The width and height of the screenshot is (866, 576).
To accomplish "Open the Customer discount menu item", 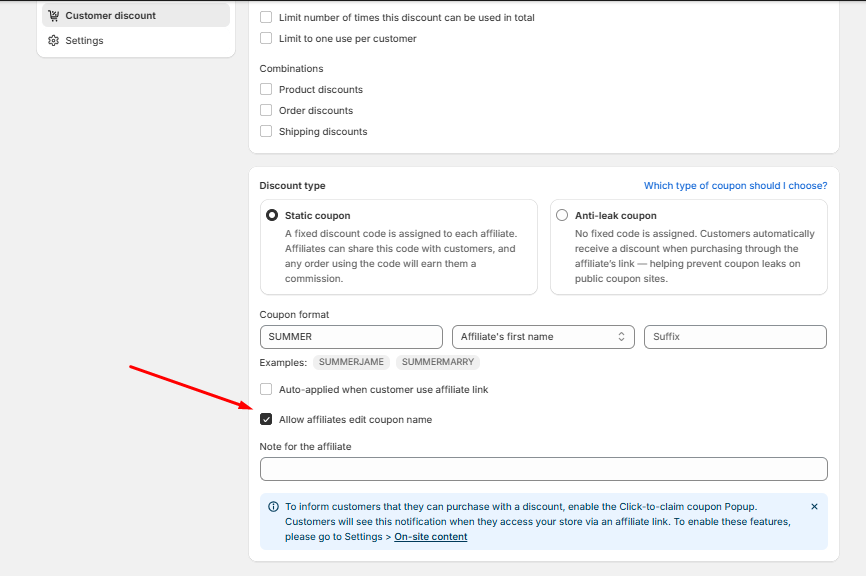I will pos(110,16).
